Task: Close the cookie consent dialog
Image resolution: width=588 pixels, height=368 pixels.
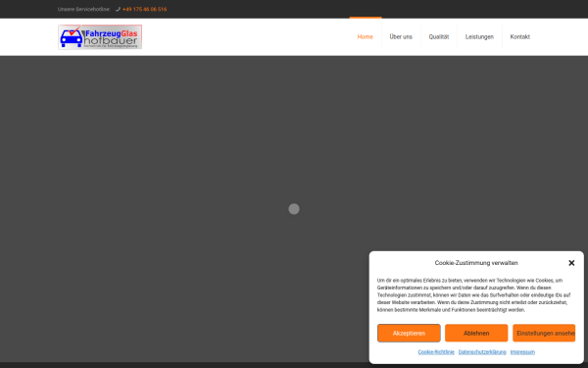Action: [x=571, y=263]
